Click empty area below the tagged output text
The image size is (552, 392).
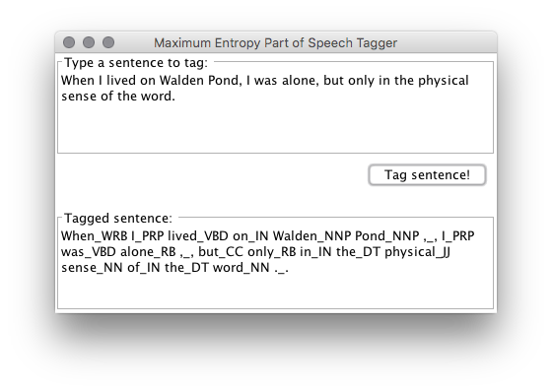click(275, 293)
